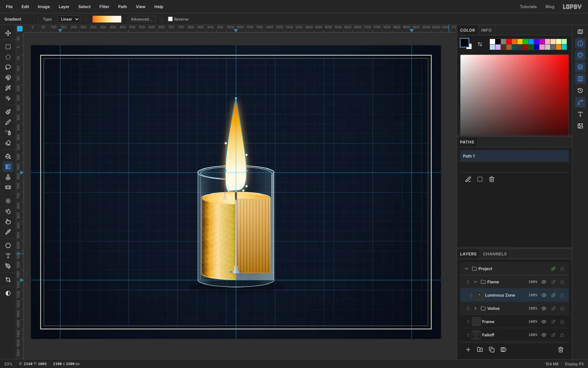Expand the Votive folder
The image size is (588, 368).
point(476,308)
